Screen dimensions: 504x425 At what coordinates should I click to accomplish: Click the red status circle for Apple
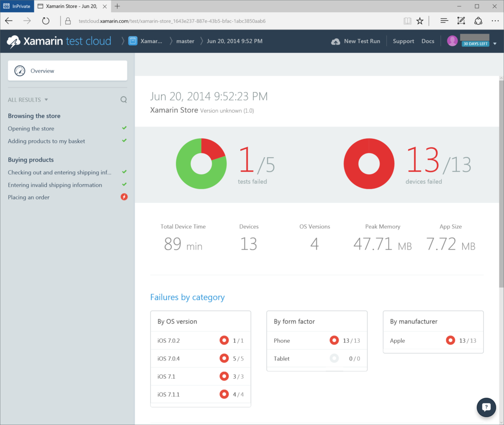click(x=450, y=340)
